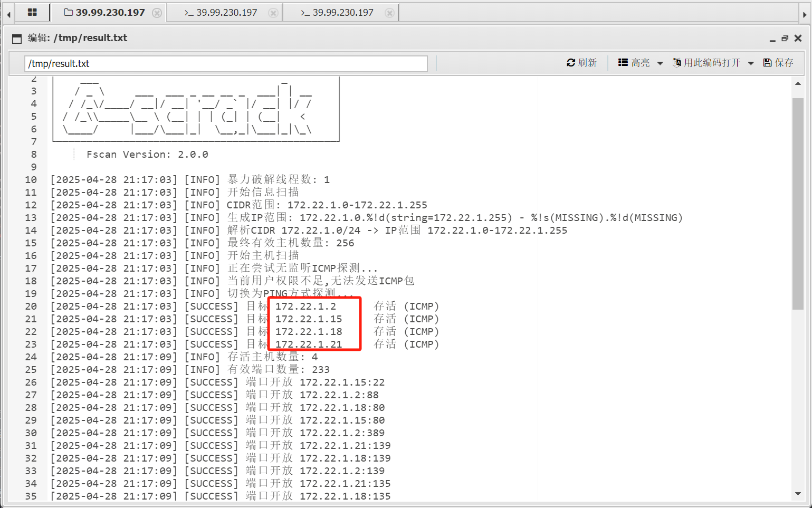Close the file manager tab 39.99.230.197
Screen dimensions: 812x508
(157, 13)
